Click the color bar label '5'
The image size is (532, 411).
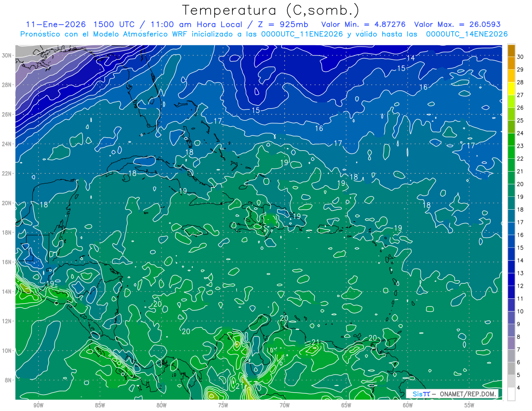[519, 375]
